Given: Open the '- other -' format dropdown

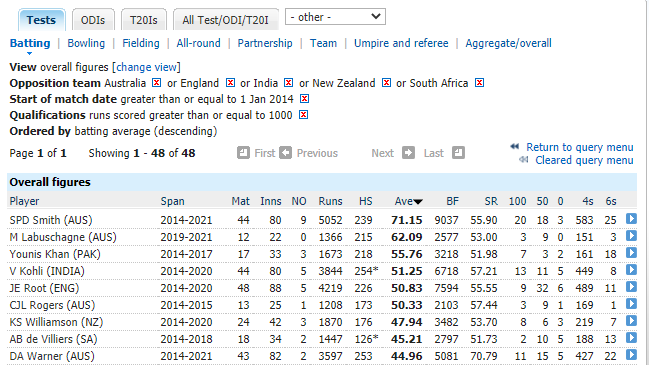Looking at the screenshot, I should pyautogui.click(x=335, y=17).
